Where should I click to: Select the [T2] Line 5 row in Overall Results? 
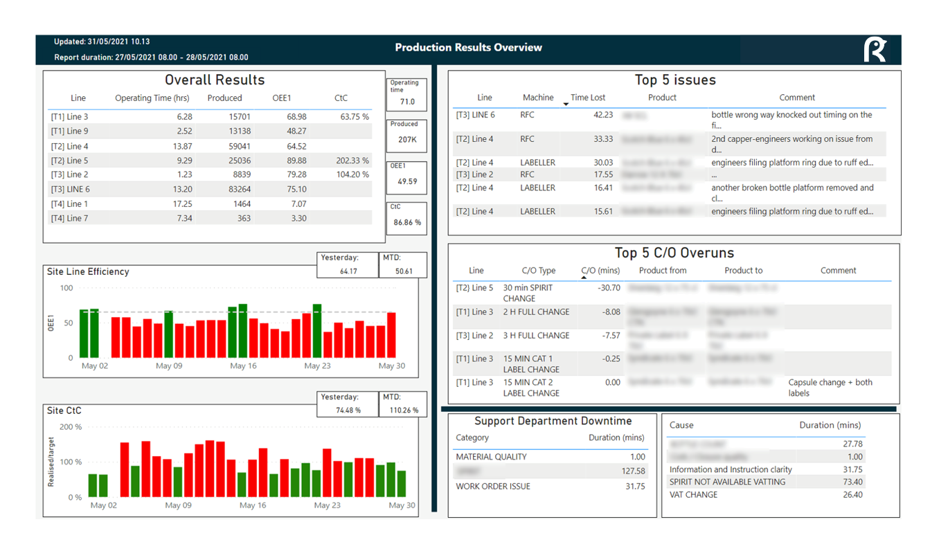point(211,161)
